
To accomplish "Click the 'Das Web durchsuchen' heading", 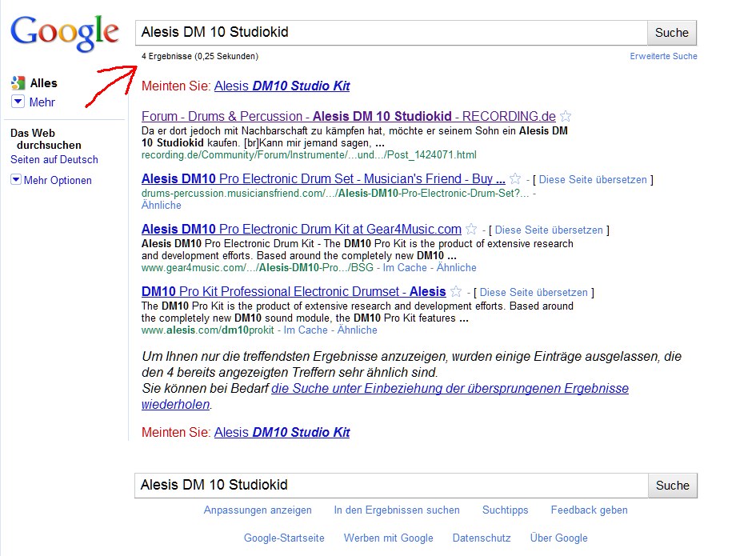I will 46,139.
